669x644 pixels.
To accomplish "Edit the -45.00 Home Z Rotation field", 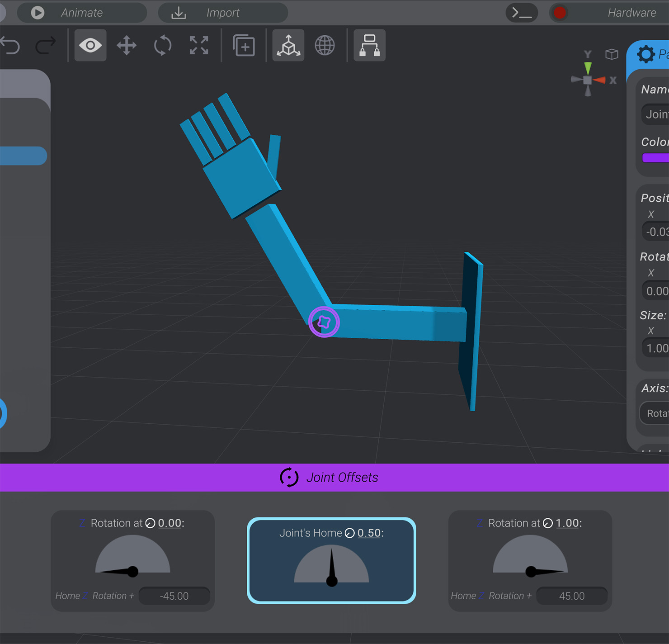I will click(x=174, y=596).
